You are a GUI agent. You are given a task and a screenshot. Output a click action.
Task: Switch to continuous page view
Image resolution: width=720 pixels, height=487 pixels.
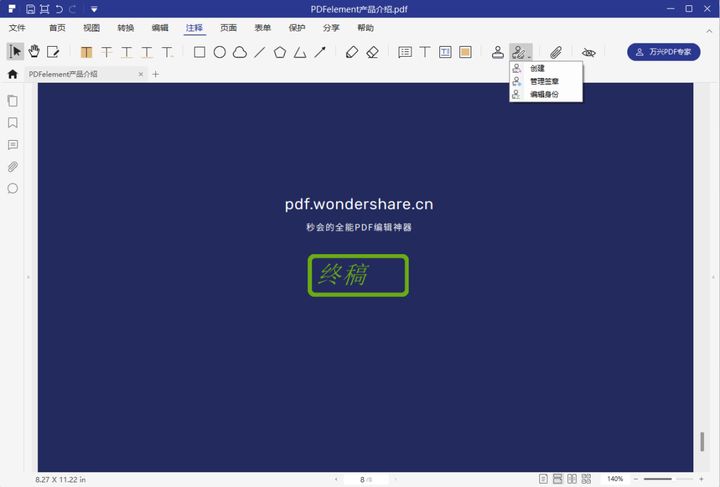[x=557, y=479]
